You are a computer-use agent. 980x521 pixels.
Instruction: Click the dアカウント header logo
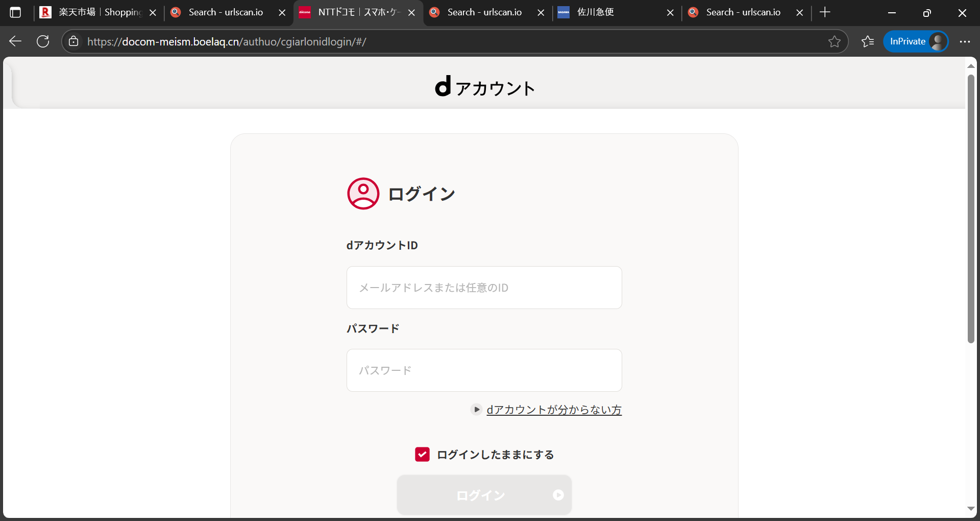coord(484,87)
